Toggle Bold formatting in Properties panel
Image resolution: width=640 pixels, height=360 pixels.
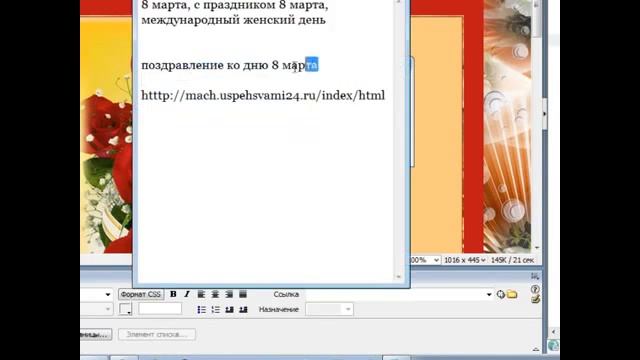173,294
